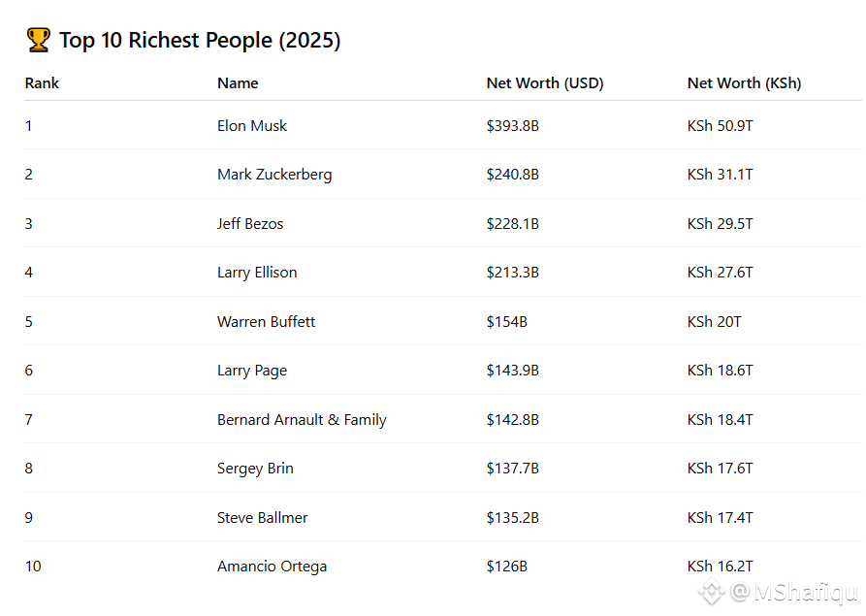The width and height of the screenshot is (866, 616).
Task: Click Warren Buffett's $154B net worth
Action: 506,322
